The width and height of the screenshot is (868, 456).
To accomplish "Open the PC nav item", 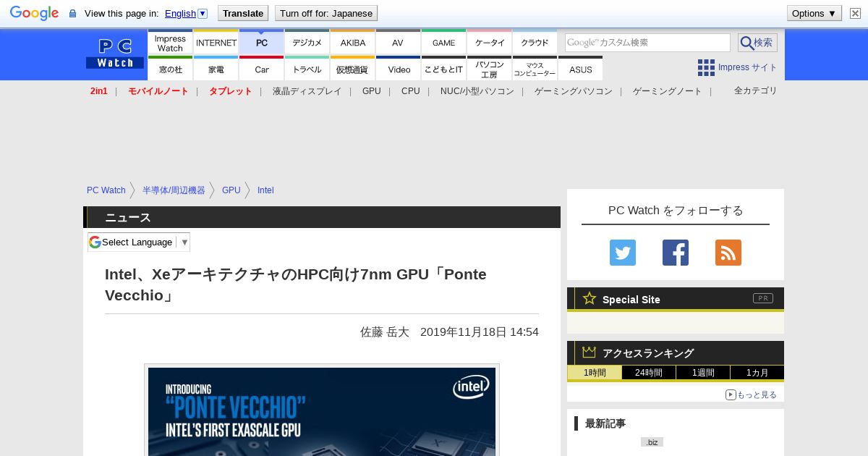I will [x=262, y=43].
